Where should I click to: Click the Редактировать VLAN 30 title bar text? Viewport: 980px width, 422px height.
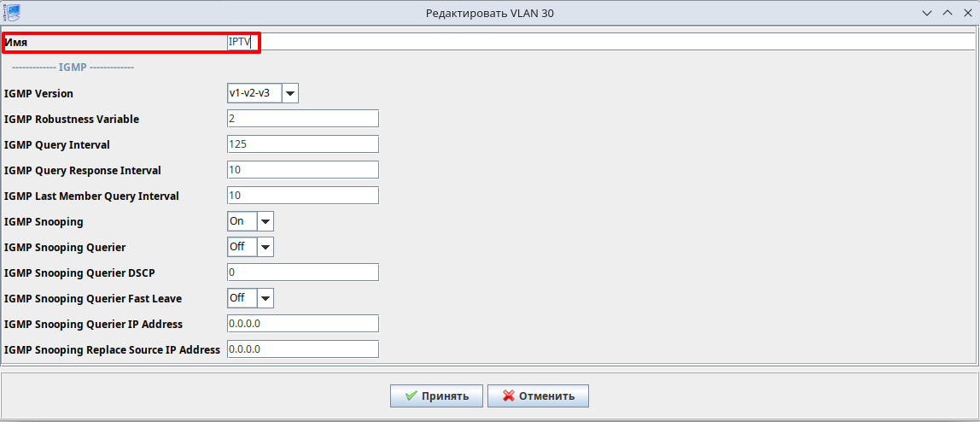[489, 13]
